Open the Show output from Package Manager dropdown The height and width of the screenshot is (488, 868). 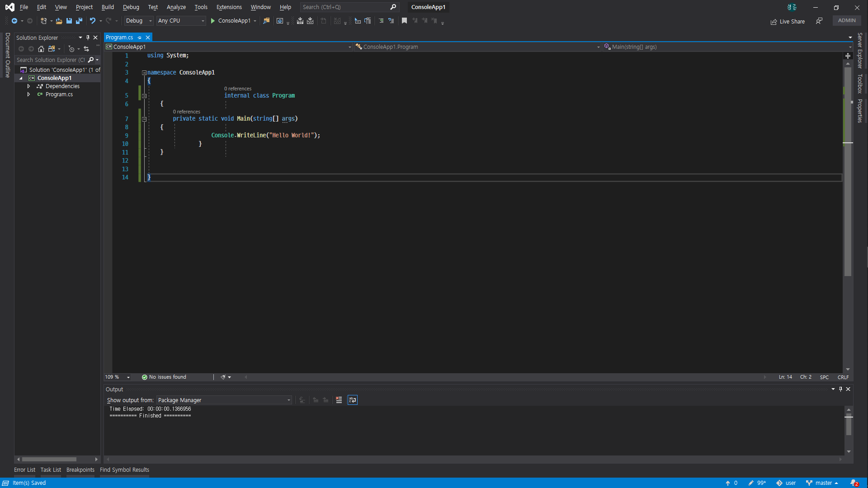pyautogui.click(x=224, y=400)
